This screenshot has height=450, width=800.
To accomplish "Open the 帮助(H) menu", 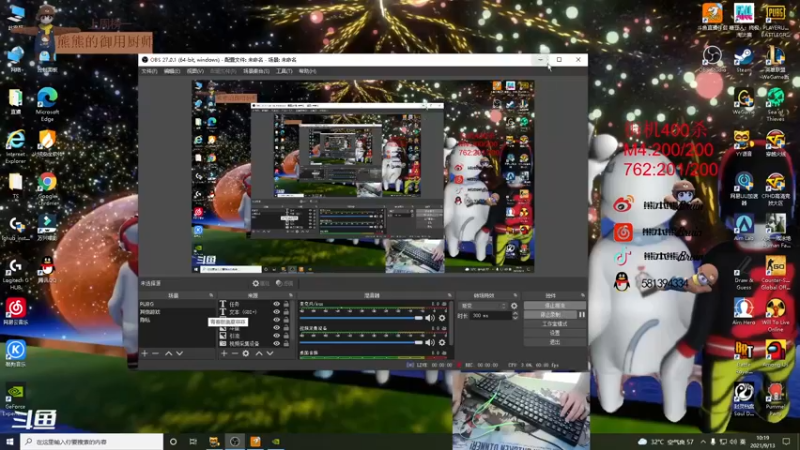I will click(x=307, y=71).
